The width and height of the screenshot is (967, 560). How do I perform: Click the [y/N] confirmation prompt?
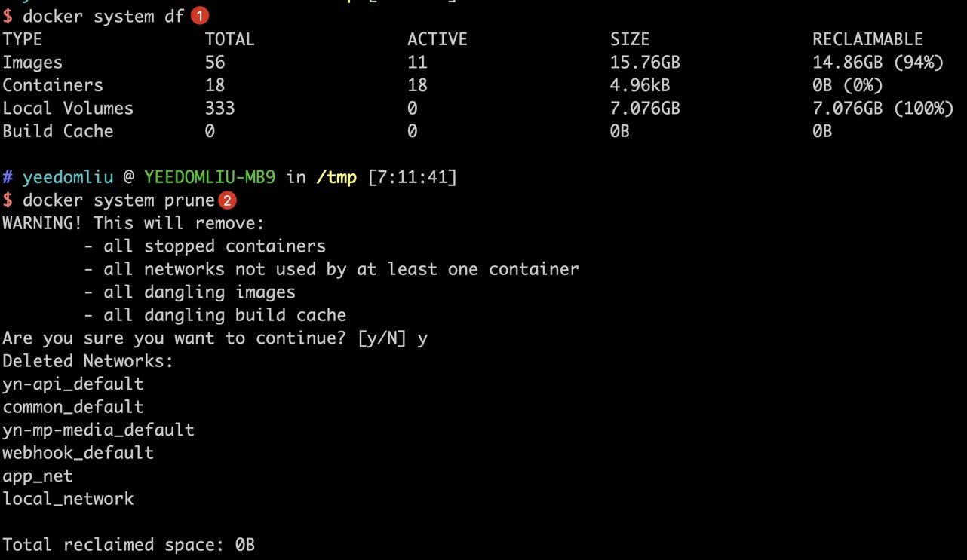(x=382, y=338)
